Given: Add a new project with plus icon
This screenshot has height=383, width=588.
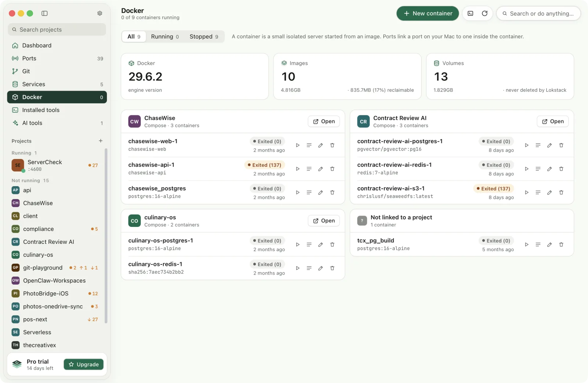Looking at the screenshot, I should (x=101, y=141).
